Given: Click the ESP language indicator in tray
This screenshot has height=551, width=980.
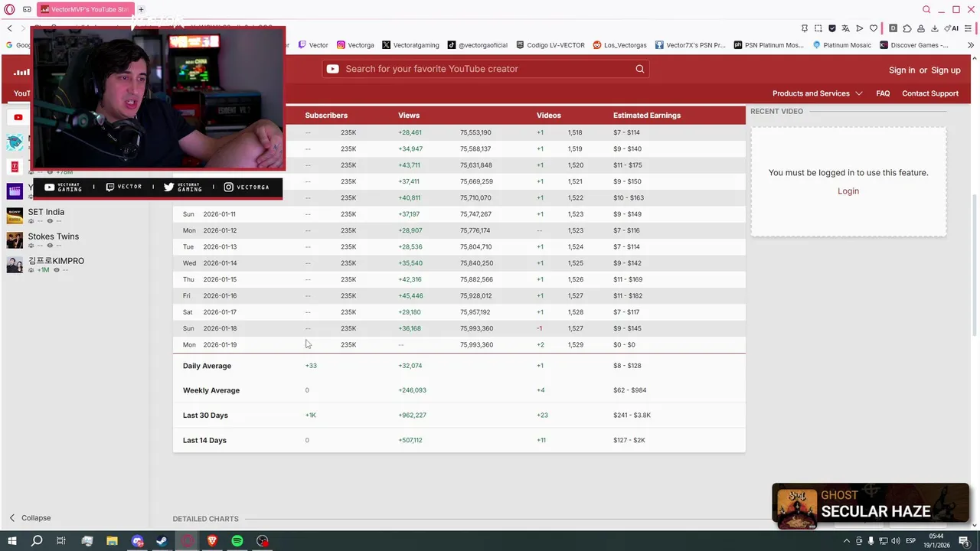Looking at the screenshot, I should tap(911, 541).
